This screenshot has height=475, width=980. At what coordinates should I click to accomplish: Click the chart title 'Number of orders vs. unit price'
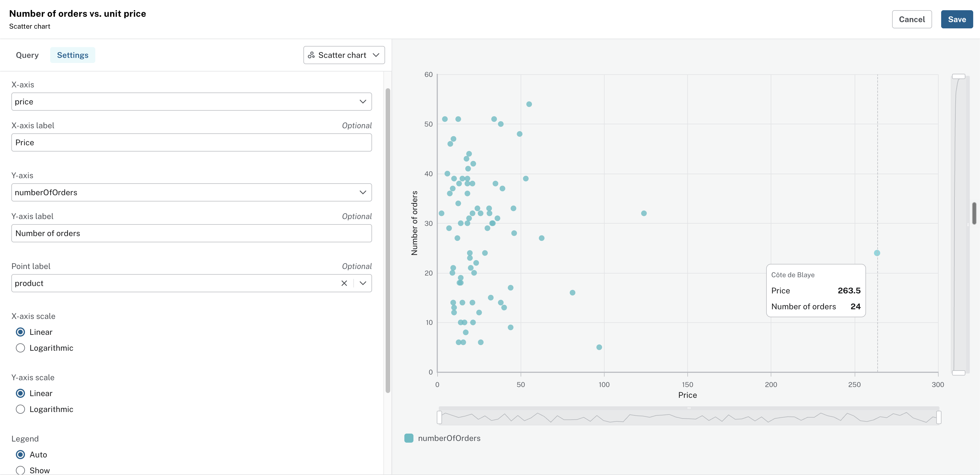(x=78, y=14)
